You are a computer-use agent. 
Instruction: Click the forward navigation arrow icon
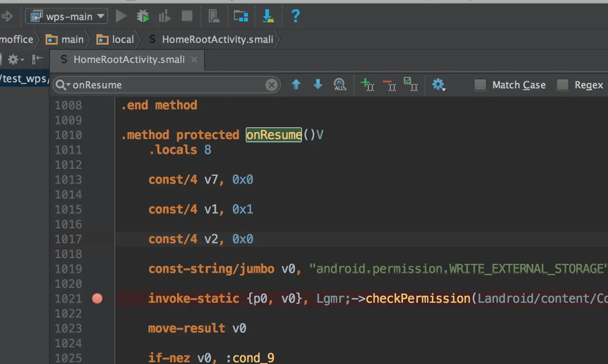pos(7,17)
